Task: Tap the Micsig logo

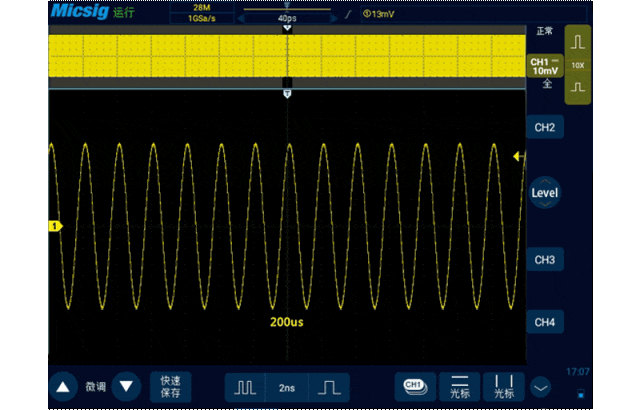Action: (80, 11)
